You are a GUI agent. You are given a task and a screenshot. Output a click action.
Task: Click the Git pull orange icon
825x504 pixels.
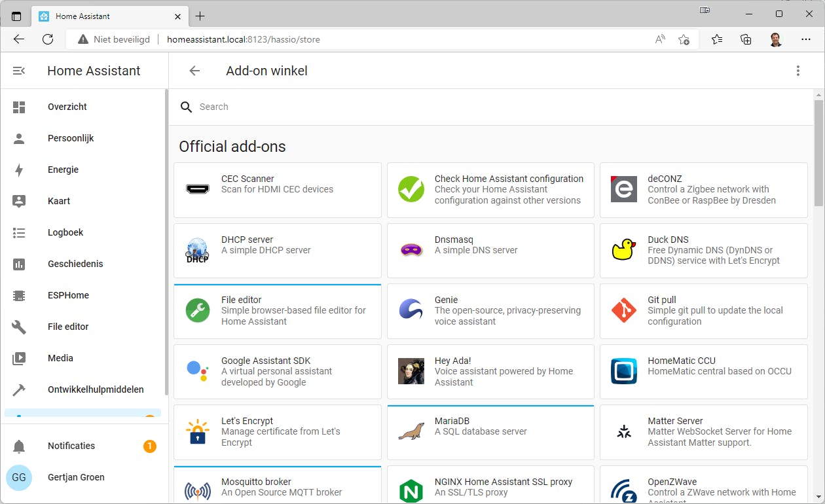(x=624, y=310)
